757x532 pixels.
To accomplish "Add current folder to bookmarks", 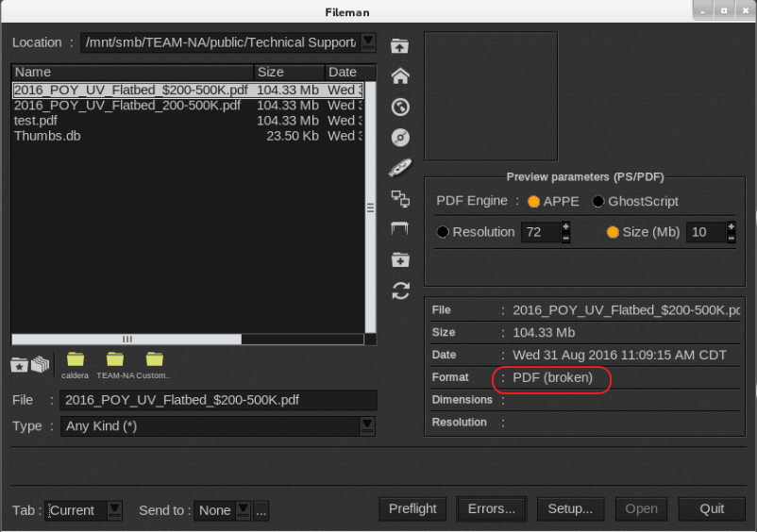I will [20, 363].
